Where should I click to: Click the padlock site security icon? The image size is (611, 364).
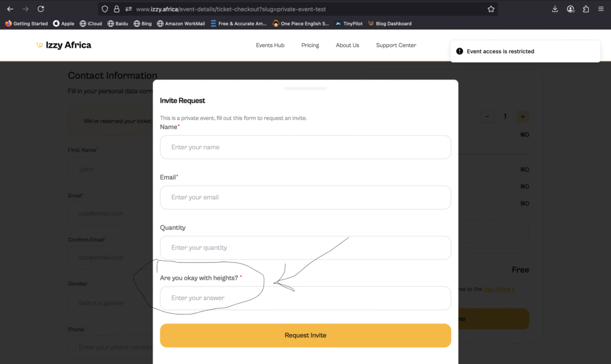pos(116,9)
